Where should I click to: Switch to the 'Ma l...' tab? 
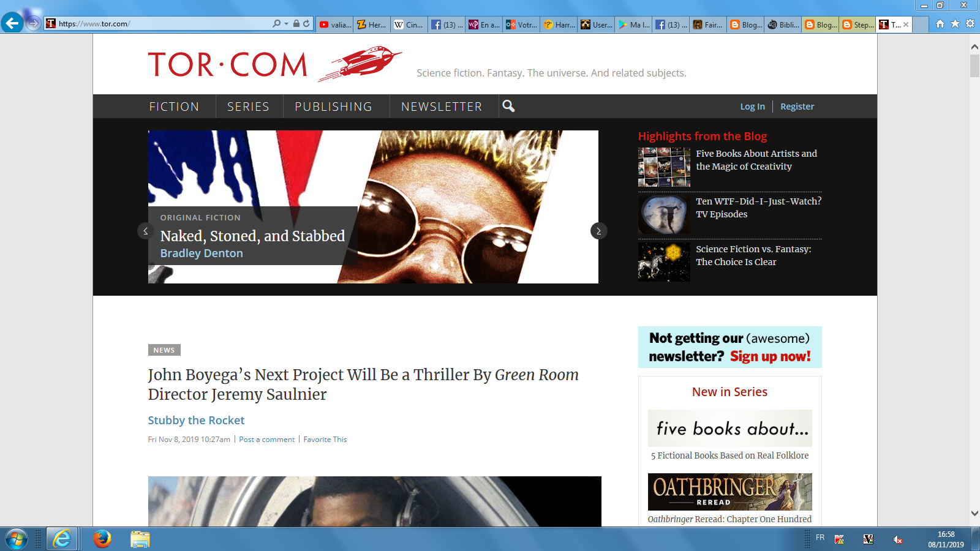tap(633, 24)
